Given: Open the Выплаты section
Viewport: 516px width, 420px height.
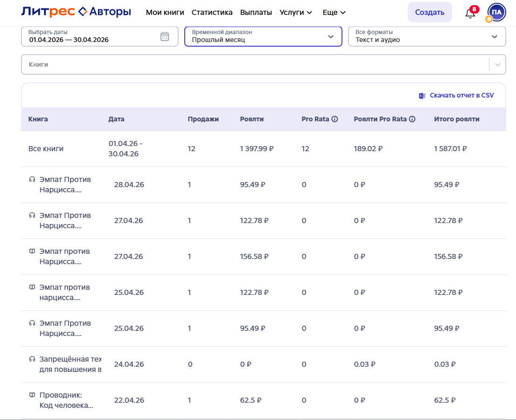Looking at the screenshot, I should (x=256, y=13).
